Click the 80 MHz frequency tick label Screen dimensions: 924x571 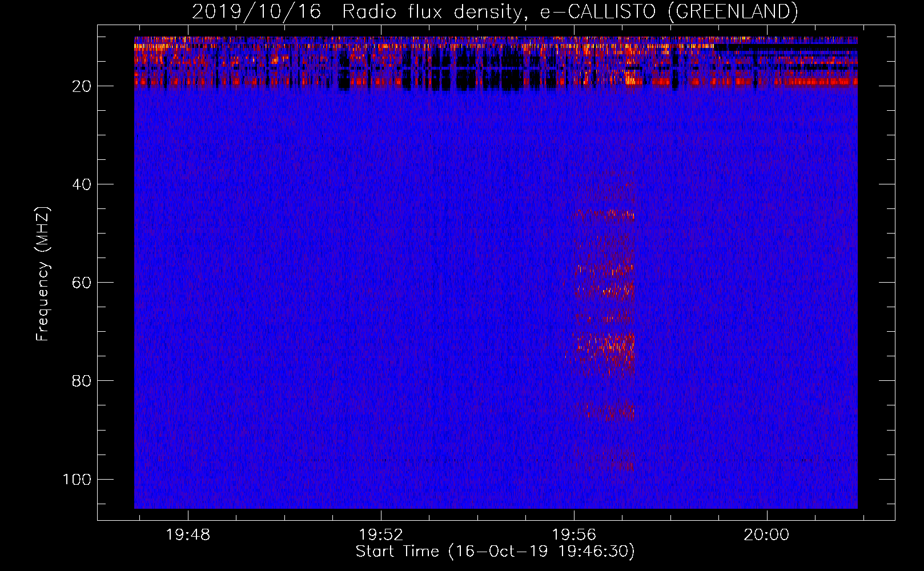pyautogui.click(x=82, y=381)
